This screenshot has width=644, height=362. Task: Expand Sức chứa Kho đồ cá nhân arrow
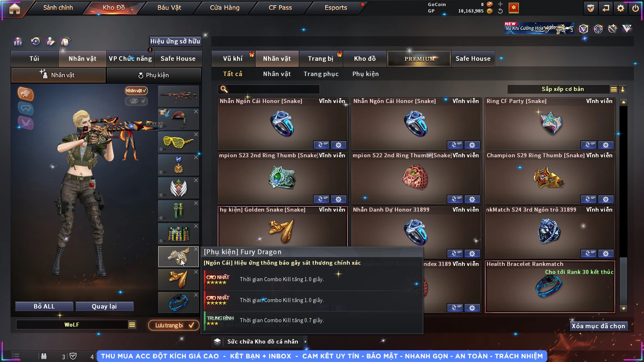click(x=305, y=341)
